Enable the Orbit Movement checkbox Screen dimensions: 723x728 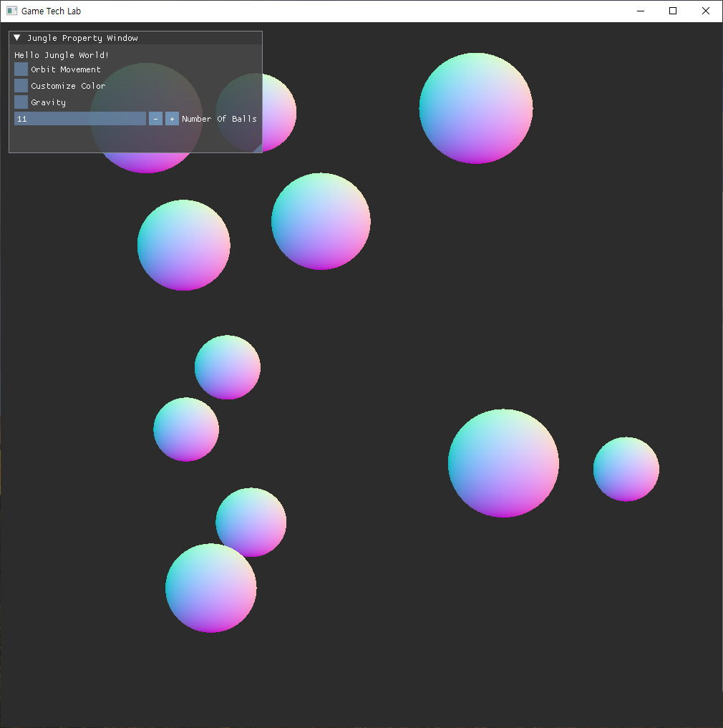[21, 69]
